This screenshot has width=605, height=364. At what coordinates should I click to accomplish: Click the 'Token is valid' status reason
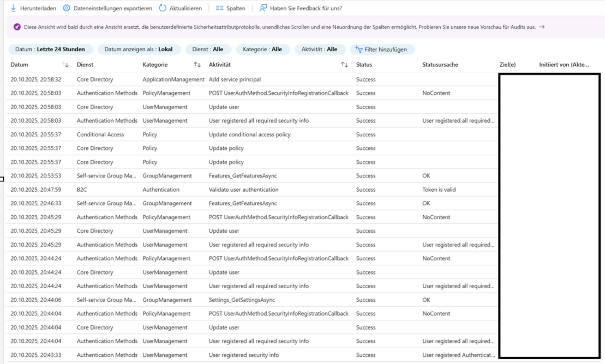pos(439,190)
